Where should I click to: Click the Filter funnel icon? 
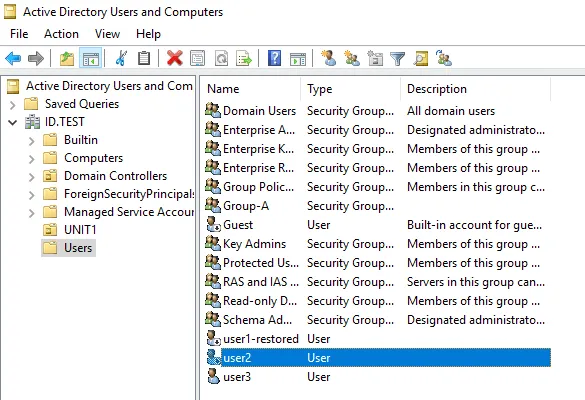[x=397, y=59]
